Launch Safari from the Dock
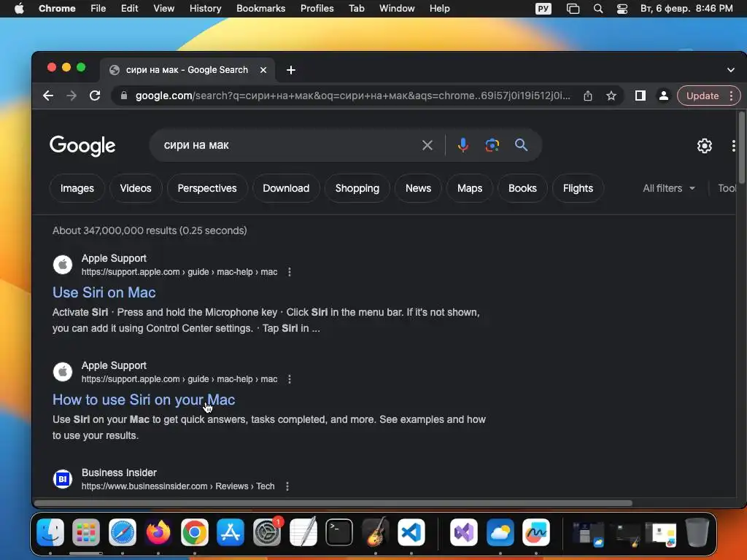747x560 pixels. point(123,532)
